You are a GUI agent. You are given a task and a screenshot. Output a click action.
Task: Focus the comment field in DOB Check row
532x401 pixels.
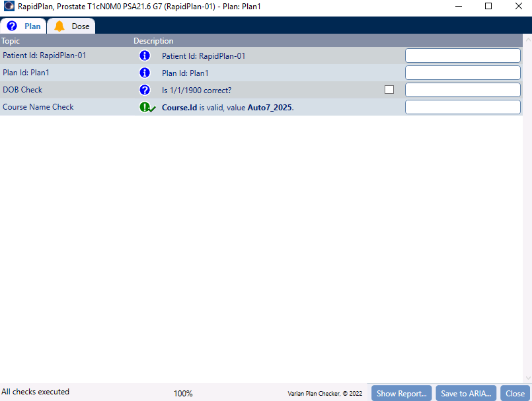[x=463, y=90]
